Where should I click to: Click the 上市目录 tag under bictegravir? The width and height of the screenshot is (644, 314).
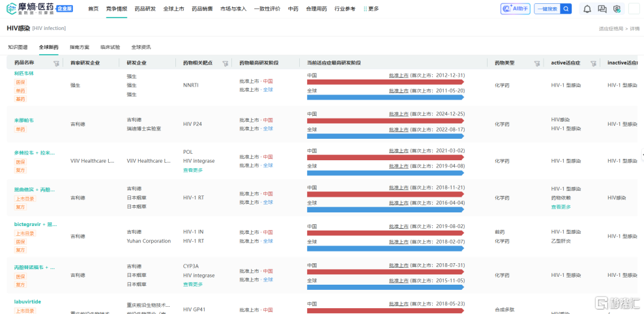coord(25,233)
